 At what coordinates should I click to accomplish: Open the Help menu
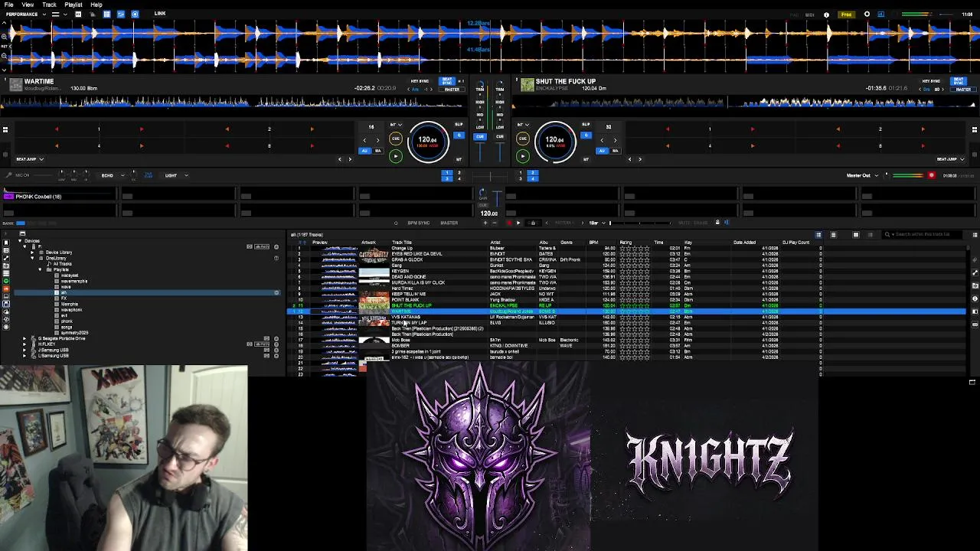[x=96, y=5]
